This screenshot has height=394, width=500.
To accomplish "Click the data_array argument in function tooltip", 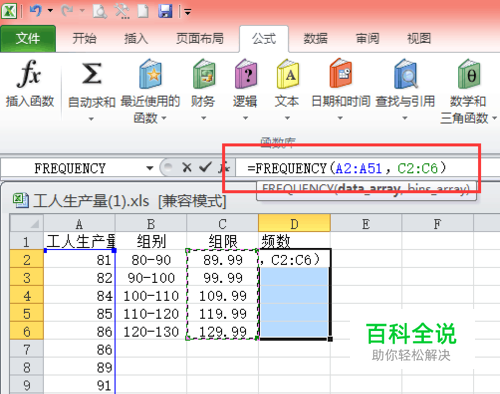I will [368, 189].
